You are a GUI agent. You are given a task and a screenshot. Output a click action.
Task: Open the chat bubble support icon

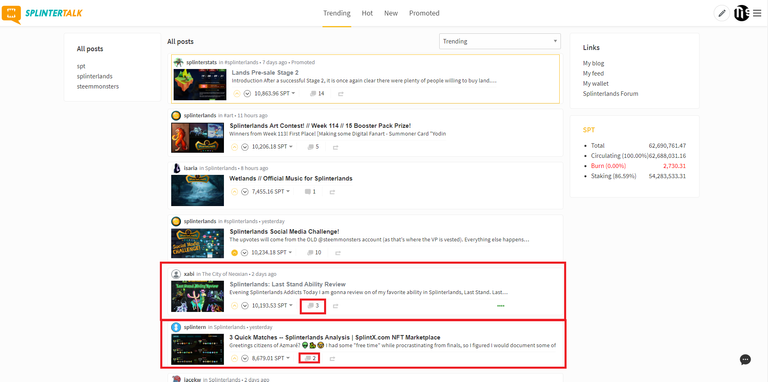[745, 359]
